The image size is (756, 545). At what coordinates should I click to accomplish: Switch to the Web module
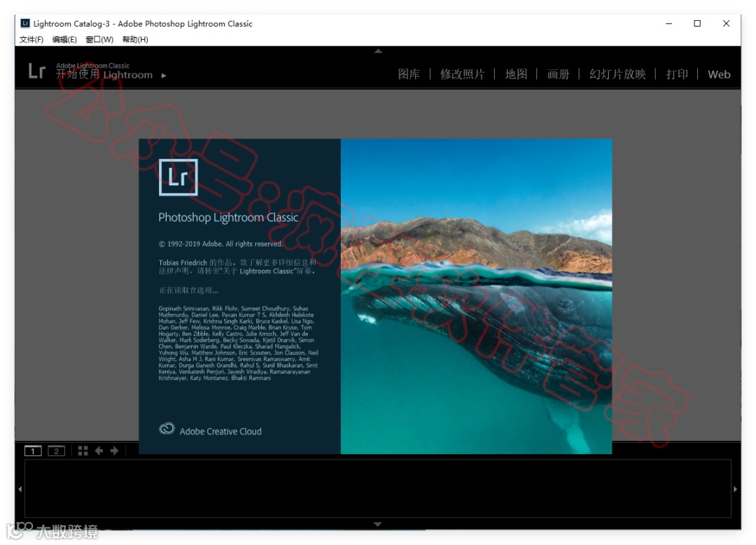tap(719, 74)
